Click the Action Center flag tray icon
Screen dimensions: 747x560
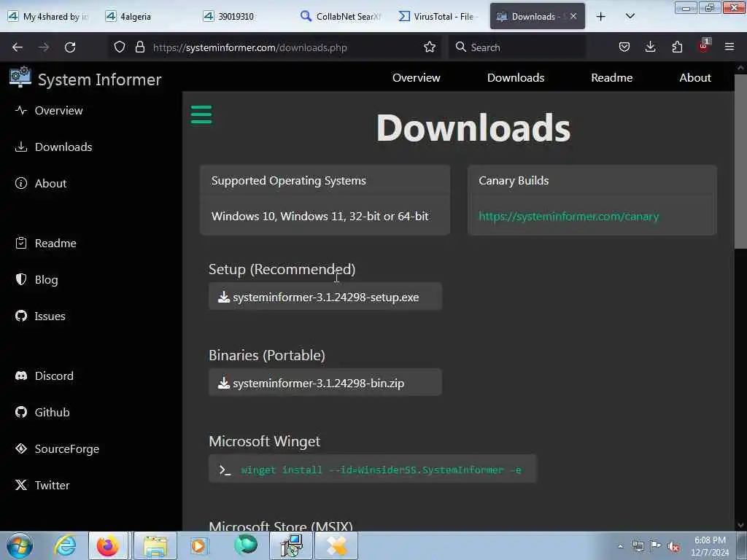[656, 546]
